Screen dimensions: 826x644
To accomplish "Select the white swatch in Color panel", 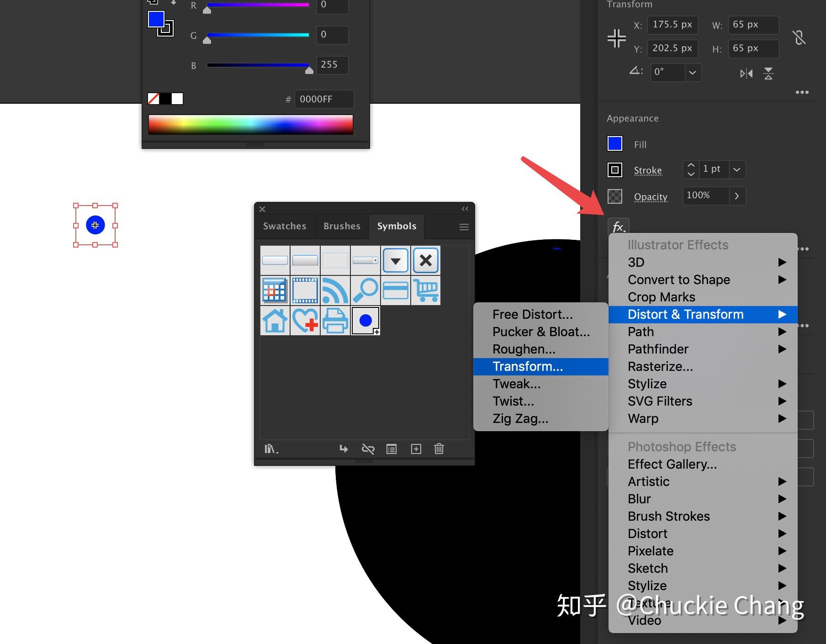I will (177, 99).
